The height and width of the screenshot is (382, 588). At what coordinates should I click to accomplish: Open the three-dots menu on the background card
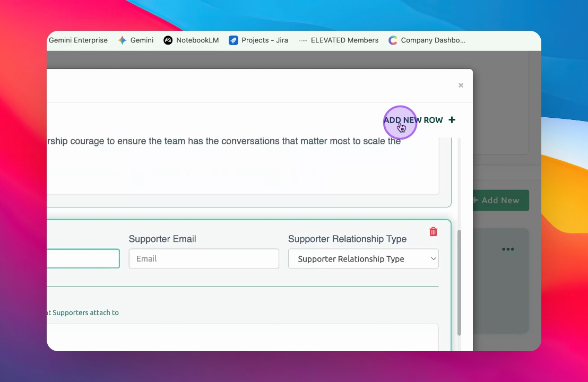(508, 249)
